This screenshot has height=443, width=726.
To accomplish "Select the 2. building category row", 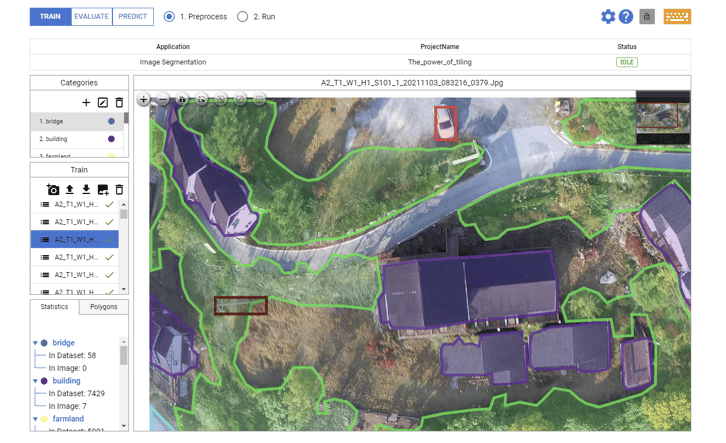I will 77,139.
